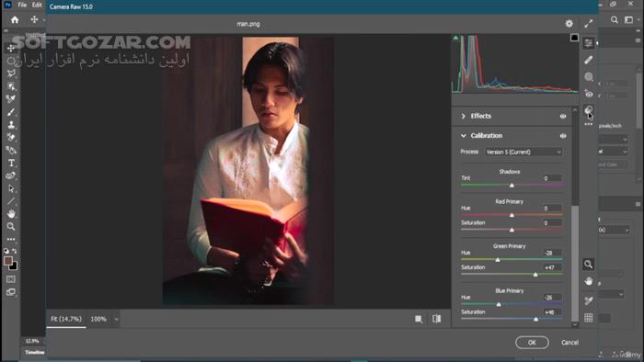
Task: Click the Shadows Tint value field
Action: pos(552,178)
